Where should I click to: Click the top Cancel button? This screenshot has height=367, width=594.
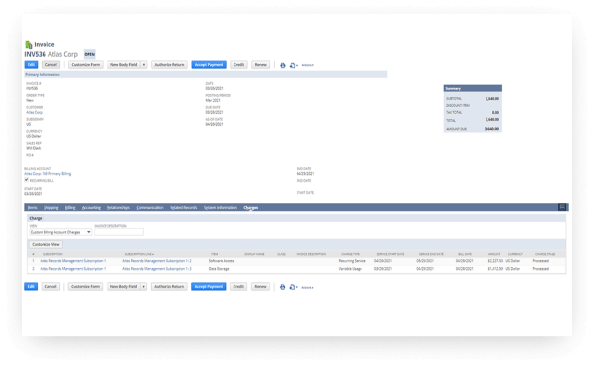(x=51, y=65)
